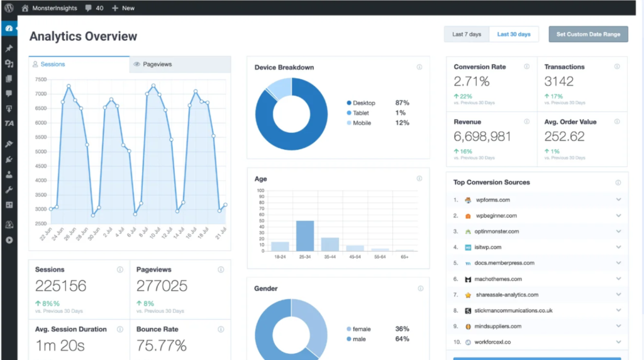
Task: Click the New content button in admin bar
Action: [x=123, y=8]
